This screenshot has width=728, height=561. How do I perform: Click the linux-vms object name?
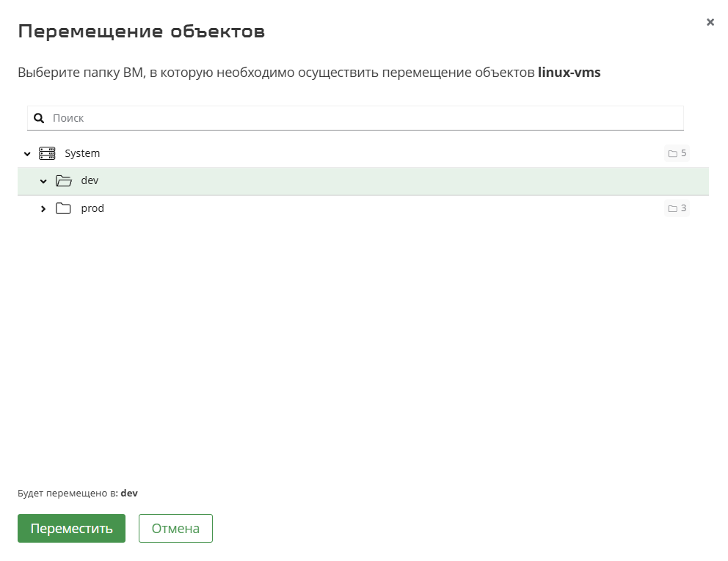pos(569,73)
